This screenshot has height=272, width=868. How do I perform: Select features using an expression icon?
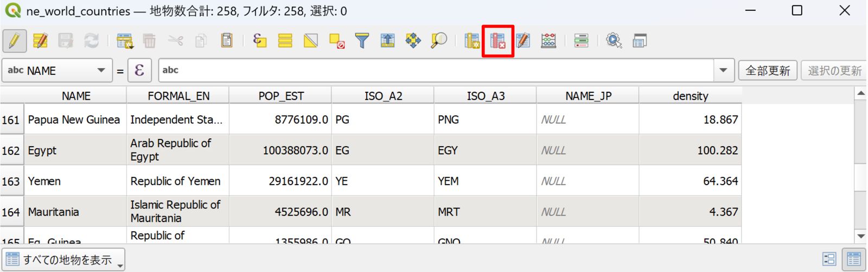pos(259,41)
